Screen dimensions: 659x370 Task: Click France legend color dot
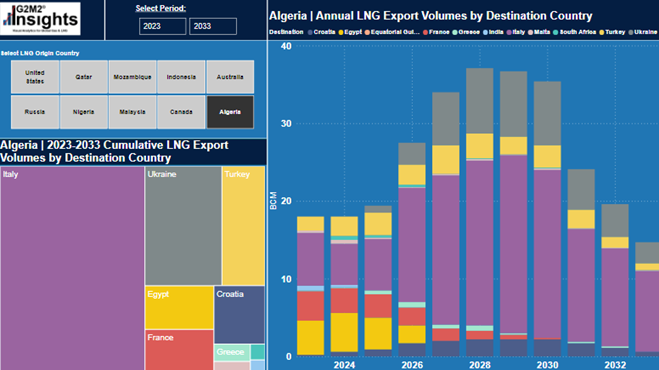pos(425,32)
